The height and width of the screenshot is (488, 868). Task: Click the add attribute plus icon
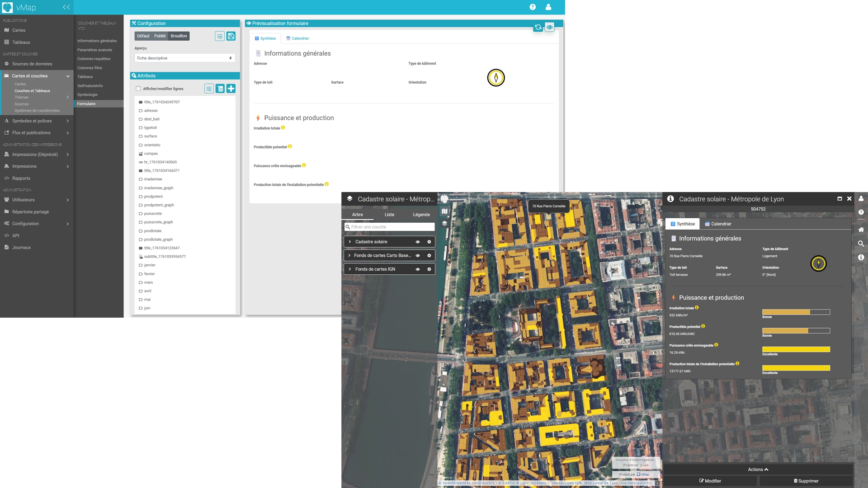(x=231, y=89)
